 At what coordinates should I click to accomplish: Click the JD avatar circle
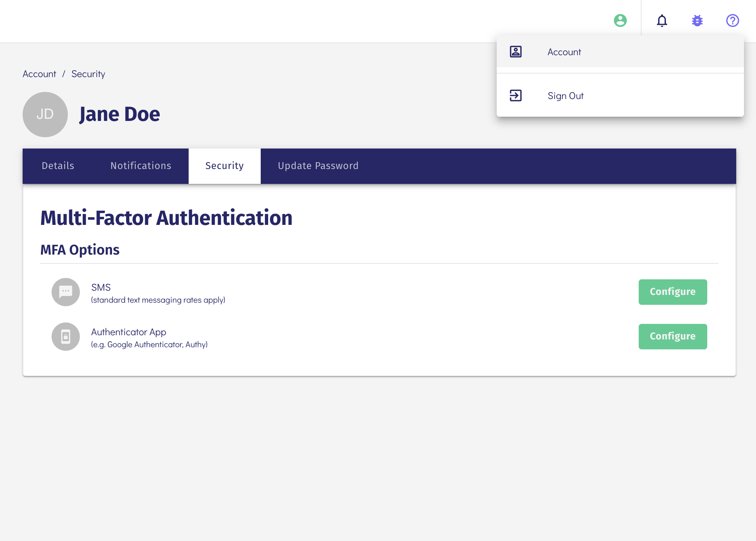(45, 115)
